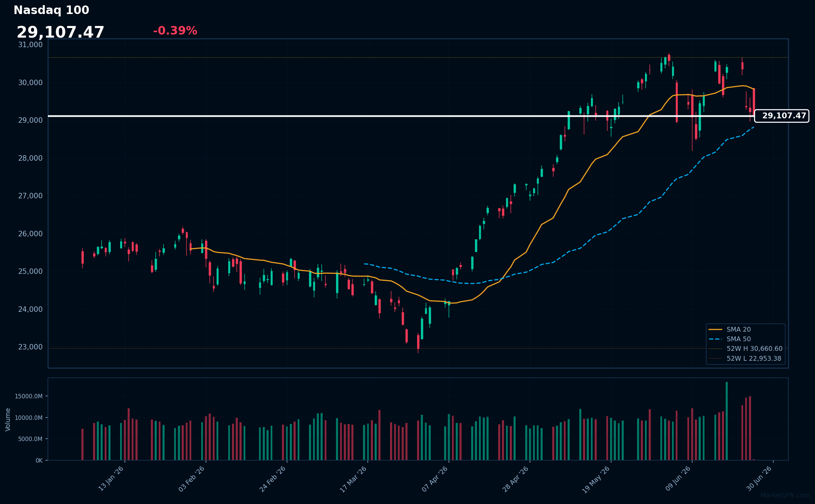815x504 pixels.
Task: Click the 27,000 y-axis label
Action: coord(30,196)
